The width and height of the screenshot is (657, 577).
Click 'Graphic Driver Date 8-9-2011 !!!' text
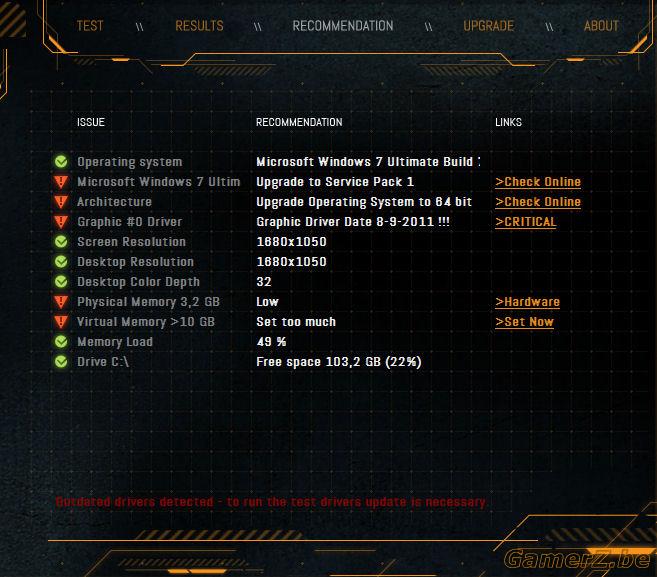click(353, 222)
